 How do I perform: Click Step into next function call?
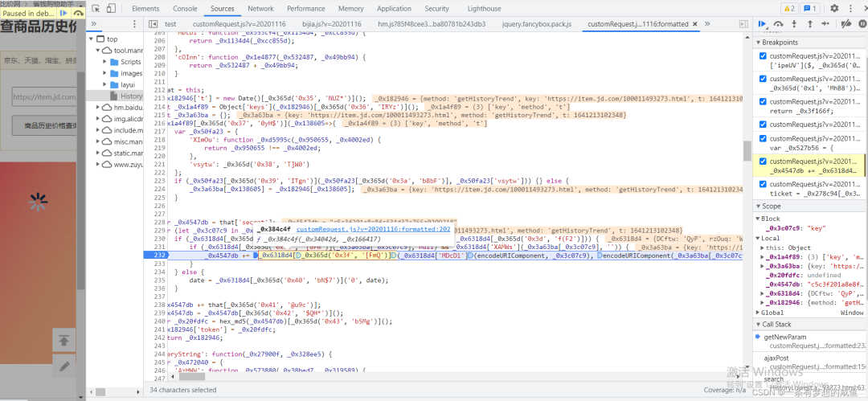pyautogui.click(x=792, y=25)
